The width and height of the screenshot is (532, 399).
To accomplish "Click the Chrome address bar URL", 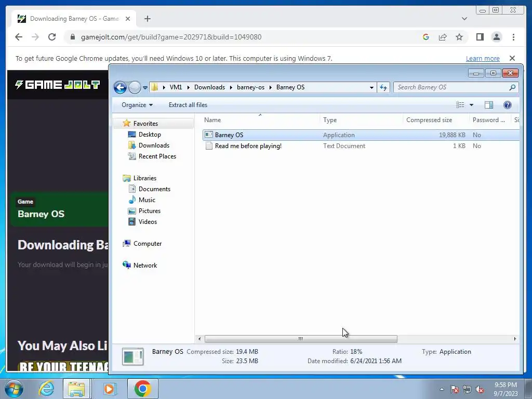I will pyautogui.click(x=171, y=37).
